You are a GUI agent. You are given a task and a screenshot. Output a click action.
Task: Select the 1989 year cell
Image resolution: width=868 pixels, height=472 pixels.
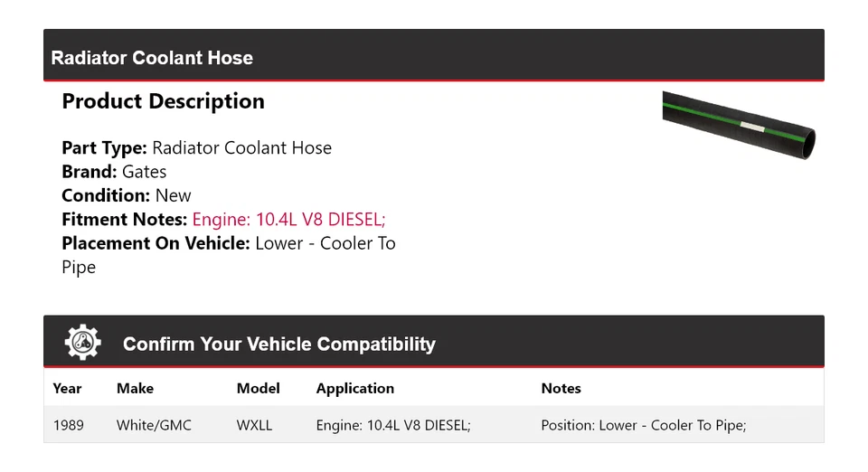(x=68, y=424)
